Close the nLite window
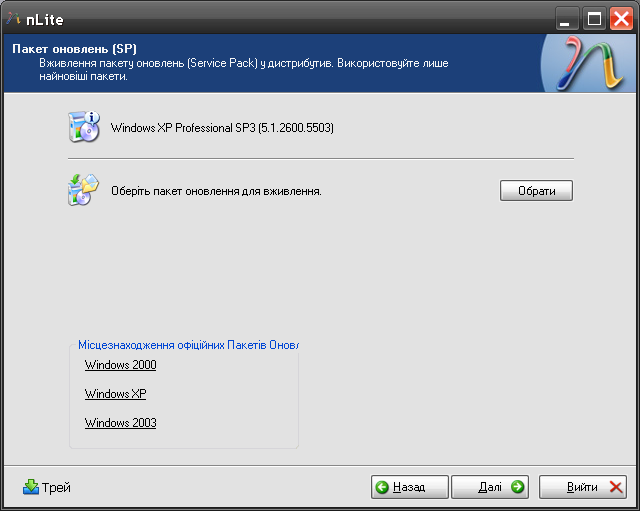The height and width of the screenshot is (511, 640). point(621,19)
